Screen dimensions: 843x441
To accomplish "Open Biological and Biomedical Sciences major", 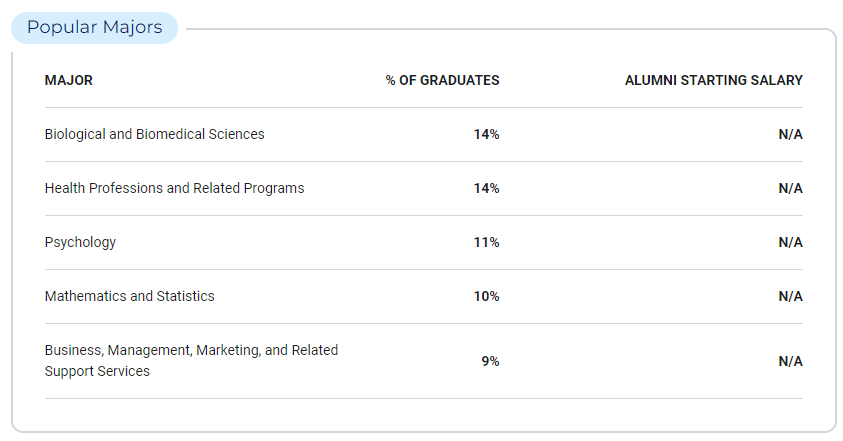I will 154,134.
